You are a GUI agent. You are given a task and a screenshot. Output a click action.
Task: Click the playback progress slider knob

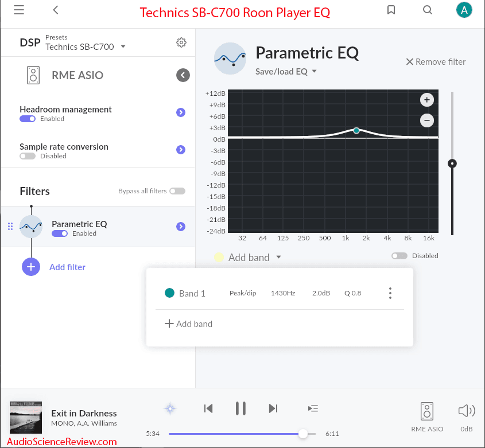[x=303, y=434]
